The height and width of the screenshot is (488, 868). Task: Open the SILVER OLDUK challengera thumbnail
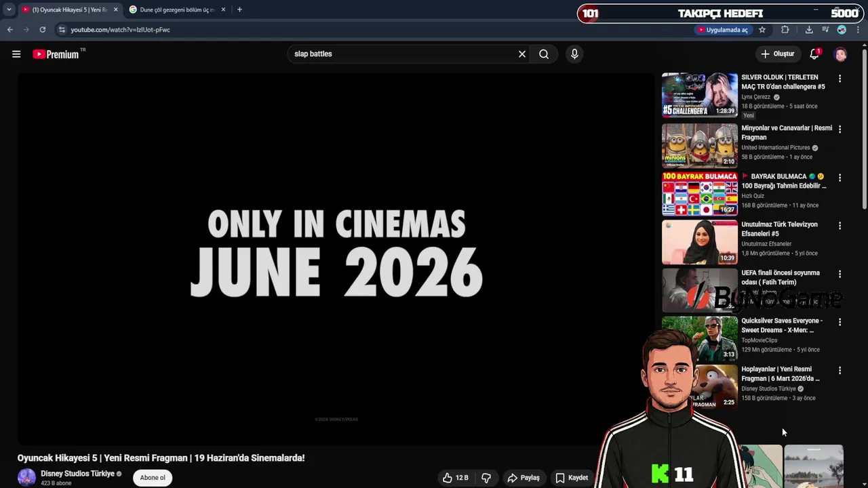point(700,95)
